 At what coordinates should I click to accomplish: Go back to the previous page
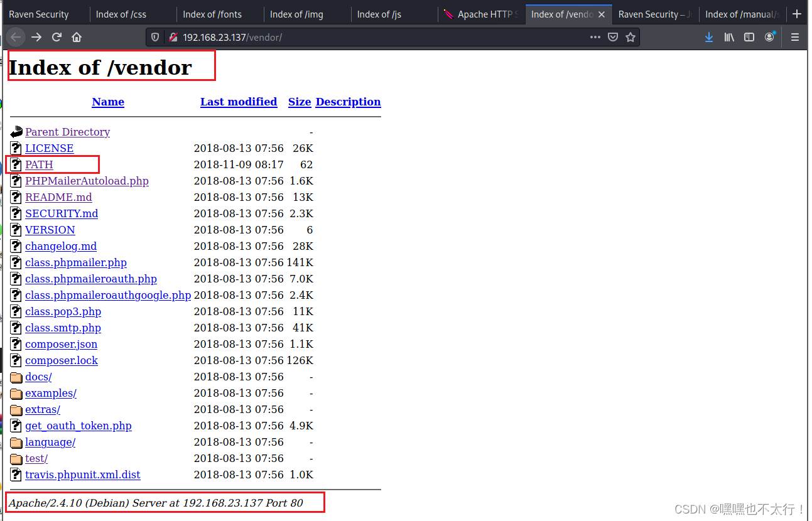coord(16,38)
